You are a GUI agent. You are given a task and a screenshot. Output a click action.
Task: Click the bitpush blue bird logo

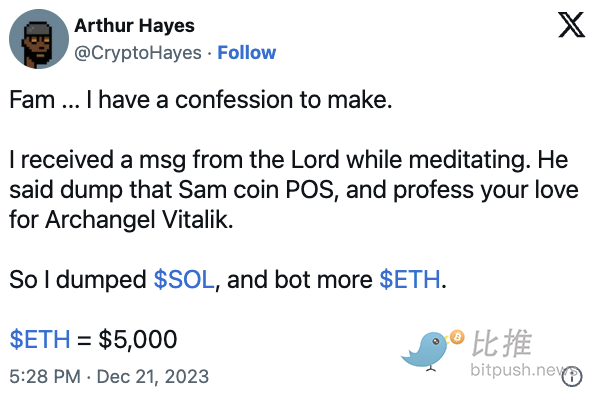(426, 351)
